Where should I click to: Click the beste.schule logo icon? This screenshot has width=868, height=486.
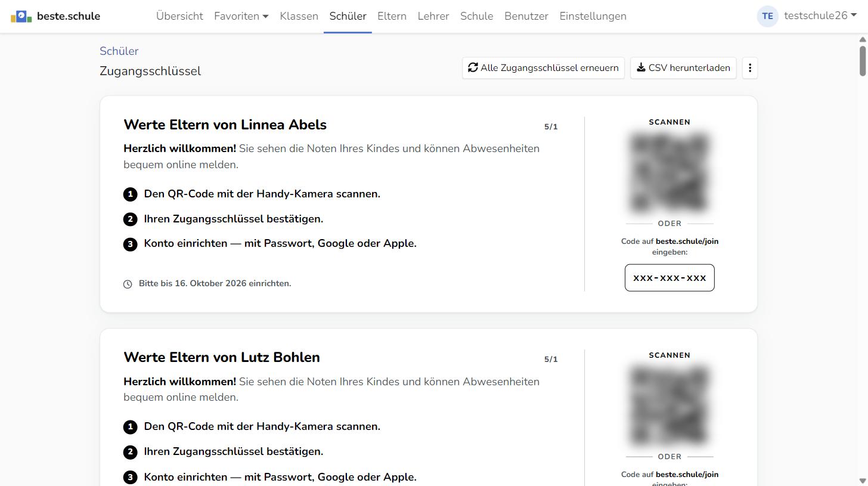pos(21,16)
